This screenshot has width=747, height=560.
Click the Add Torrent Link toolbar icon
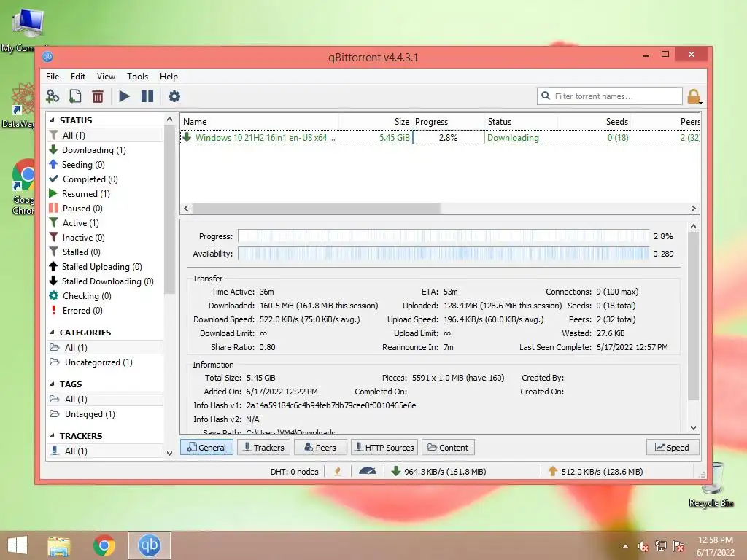[53, 96]
